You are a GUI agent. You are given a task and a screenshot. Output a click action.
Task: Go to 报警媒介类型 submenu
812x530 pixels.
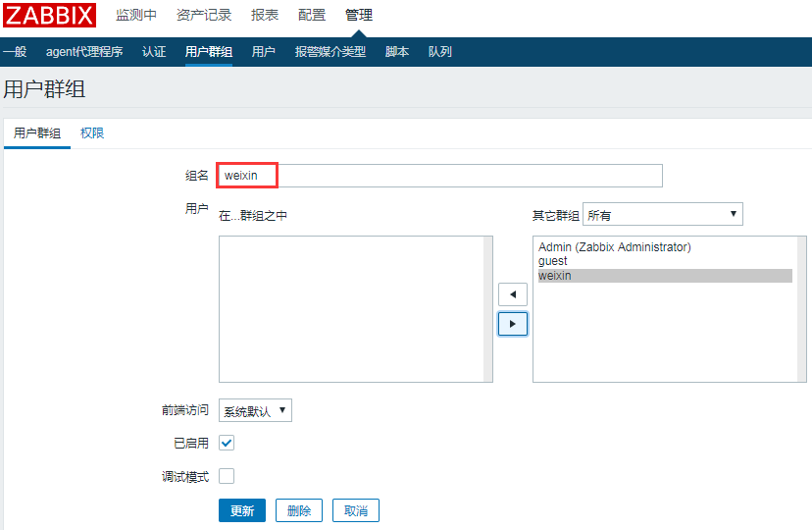click(330, 52)
